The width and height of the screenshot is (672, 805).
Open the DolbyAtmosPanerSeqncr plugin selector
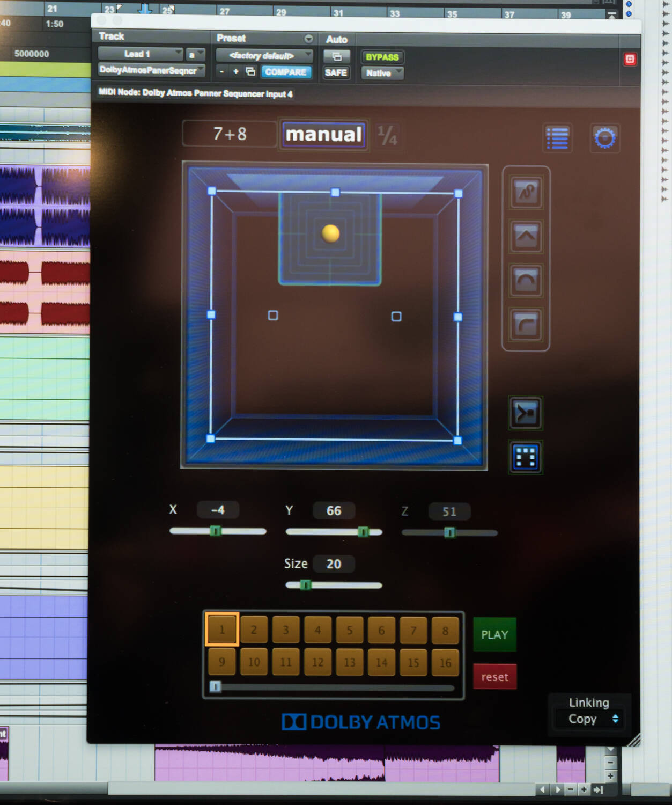(x=151, y=70)
